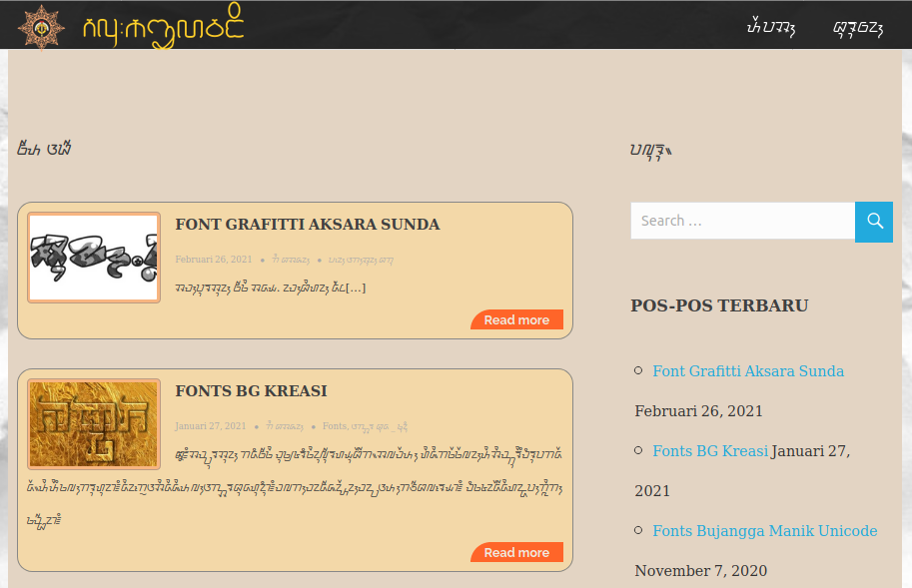Click the Januari 27, 2021 post date
This screenshot has width=912, height=588.
point(210,426)
